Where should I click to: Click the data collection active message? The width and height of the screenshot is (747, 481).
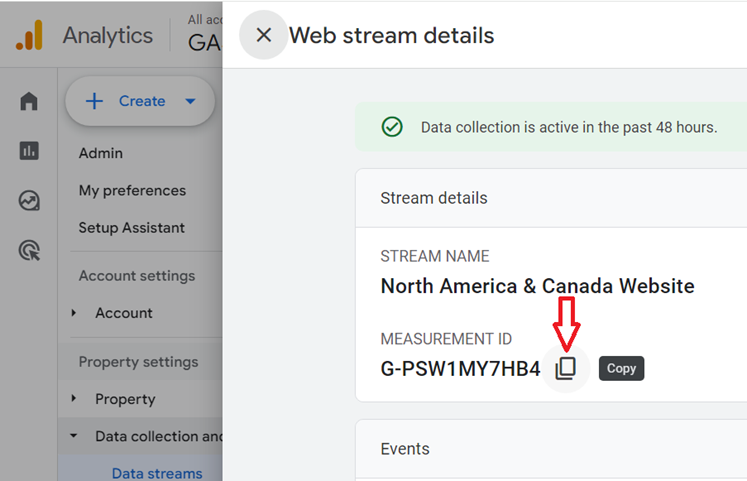point(569,128)
